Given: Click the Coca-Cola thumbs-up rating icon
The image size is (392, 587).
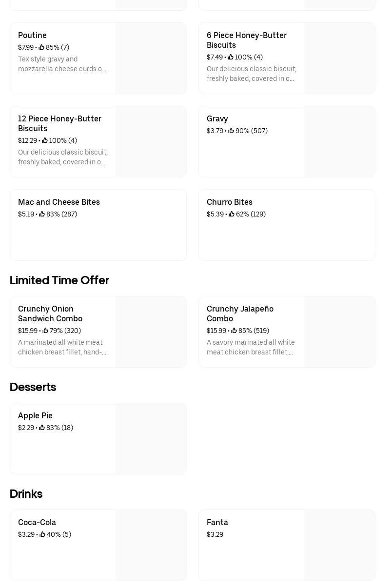Looking at the screenshot, I should coord(42,534).
